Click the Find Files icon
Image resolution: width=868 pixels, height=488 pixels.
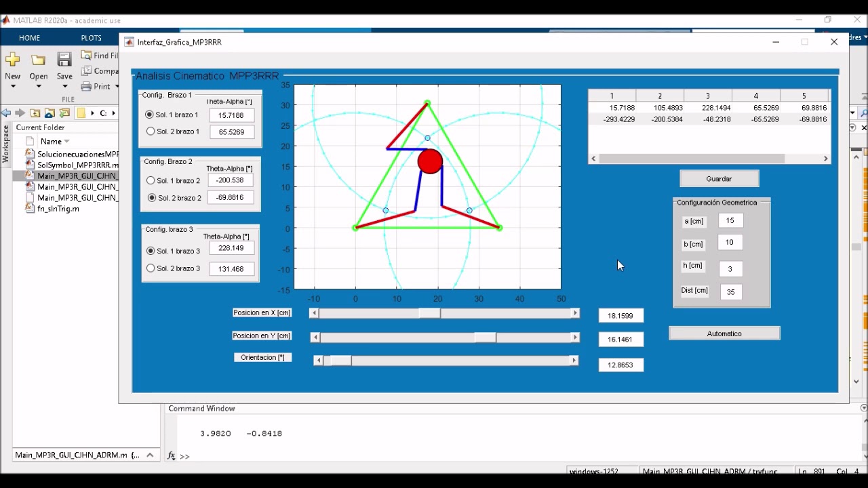tap(86, 55)
